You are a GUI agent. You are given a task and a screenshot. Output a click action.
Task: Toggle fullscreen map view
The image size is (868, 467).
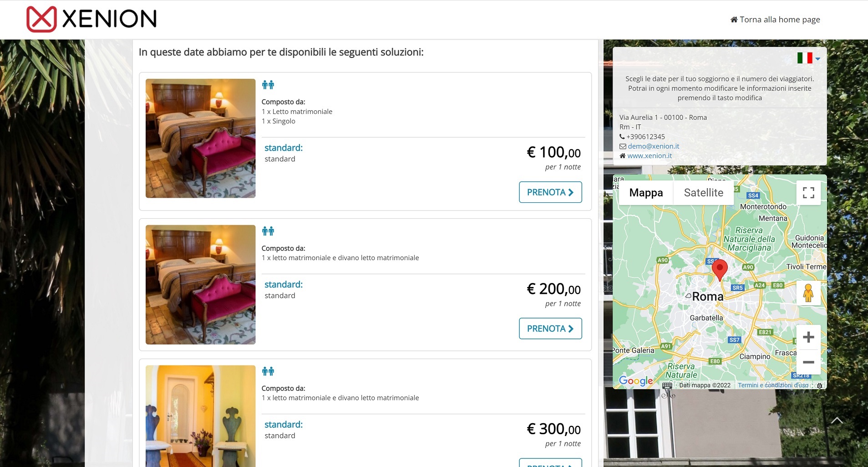click(808, 193)
